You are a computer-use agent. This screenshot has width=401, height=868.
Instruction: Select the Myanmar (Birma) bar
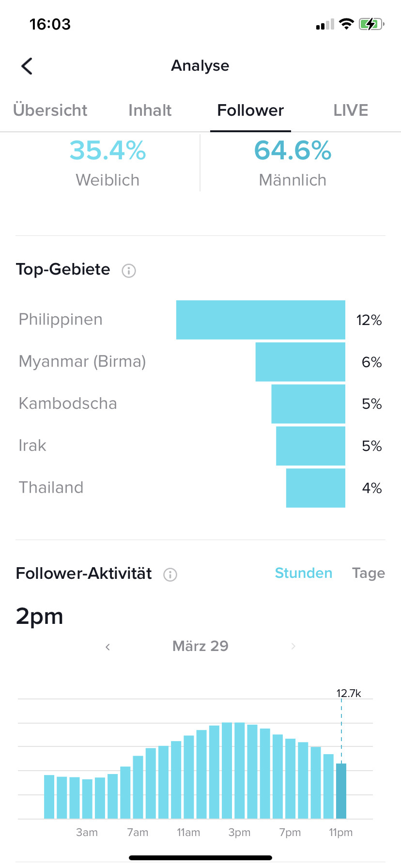(300, 362)
